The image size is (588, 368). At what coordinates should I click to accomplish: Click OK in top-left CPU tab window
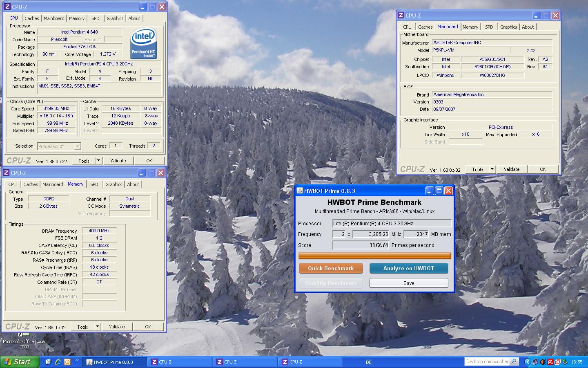[x=149, y=161]
